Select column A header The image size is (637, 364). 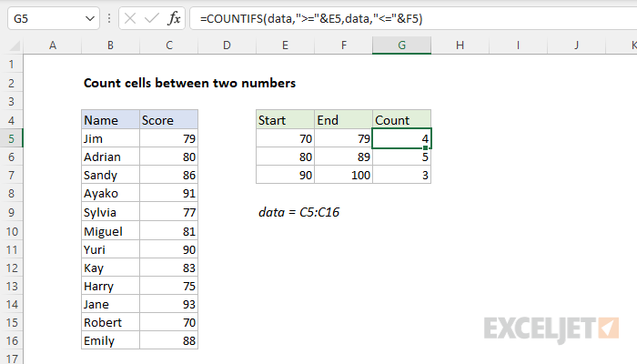[53, 45]
